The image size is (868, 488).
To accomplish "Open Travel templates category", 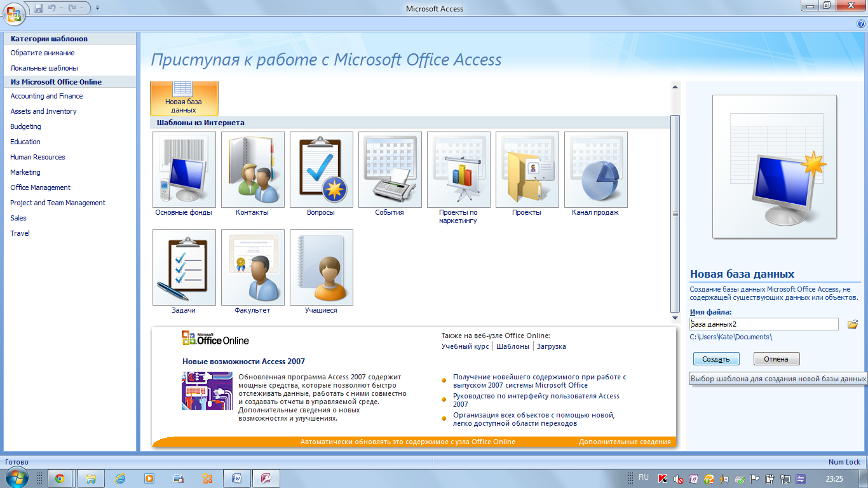I will pyautogui.click(x=20, y=233).
